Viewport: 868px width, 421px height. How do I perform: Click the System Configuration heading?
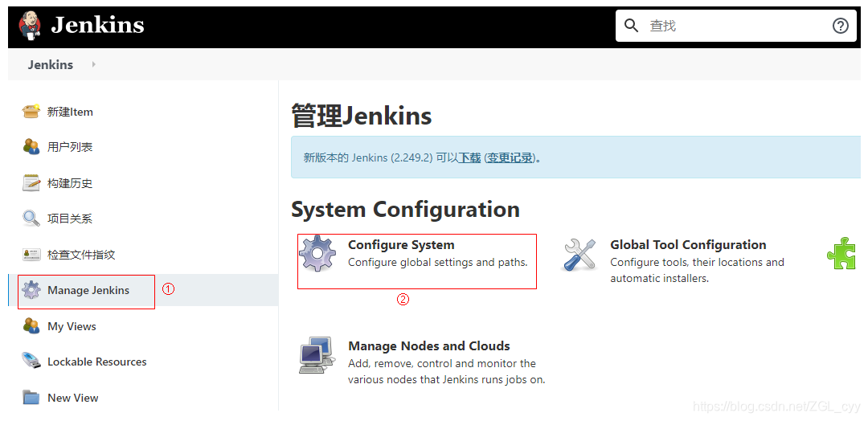405,209
